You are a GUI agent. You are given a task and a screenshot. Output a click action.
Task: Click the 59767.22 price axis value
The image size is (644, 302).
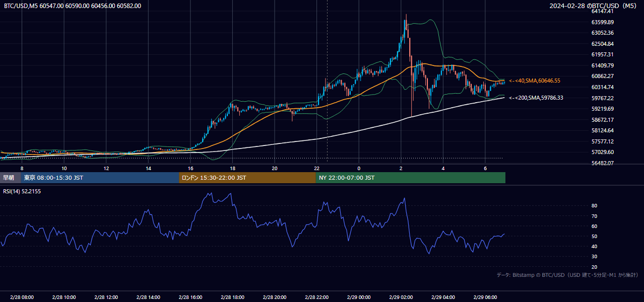[602, 98]
